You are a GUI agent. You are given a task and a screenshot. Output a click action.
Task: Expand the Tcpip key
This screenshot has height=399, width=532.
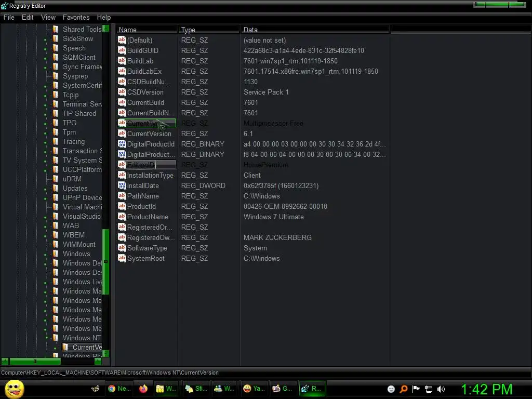pyautogui.click(x=46, y=96)
